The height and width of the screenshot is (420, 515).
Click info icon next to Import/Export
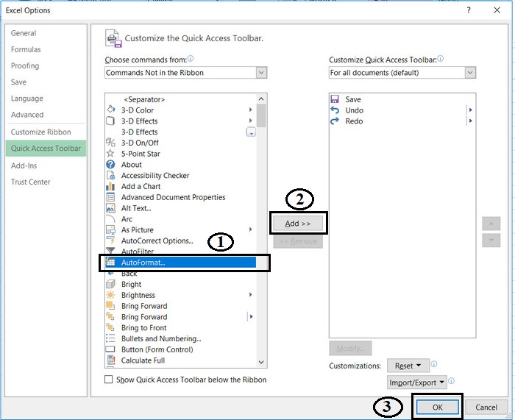[451, 380]
